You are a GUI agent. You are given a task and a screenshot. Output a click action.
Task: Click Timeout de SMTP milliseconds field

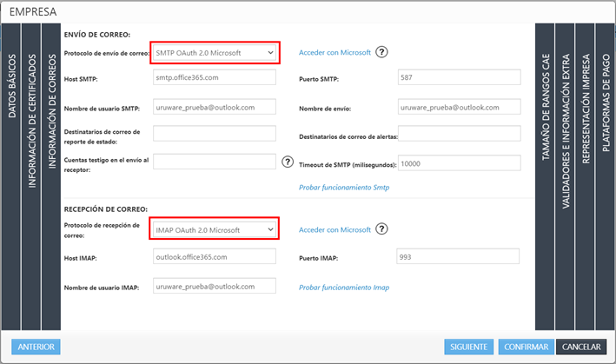pyautogui.click(x=458, y=163)
